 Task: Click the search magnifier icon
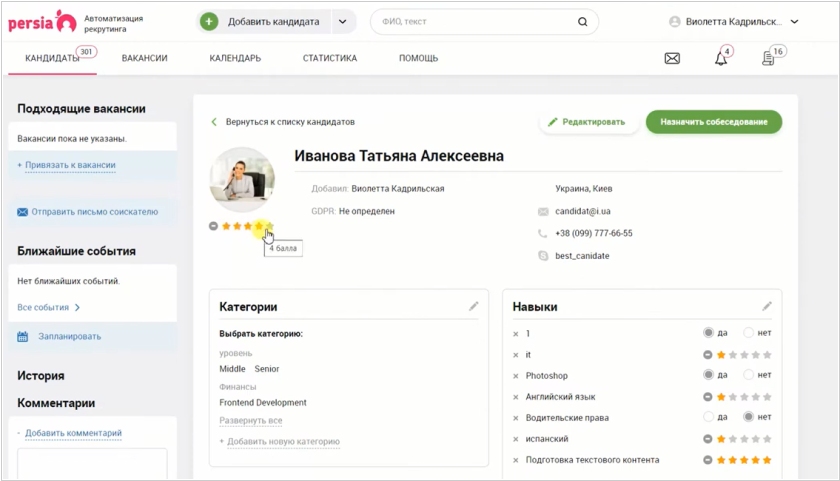pyautogui.click(x=583, y=22)
